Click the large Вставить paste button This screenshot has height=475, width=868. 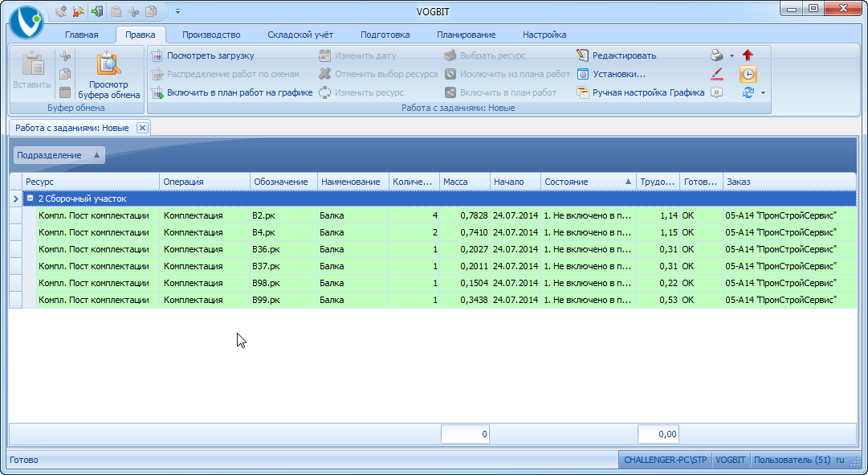(x=32, y=70)
